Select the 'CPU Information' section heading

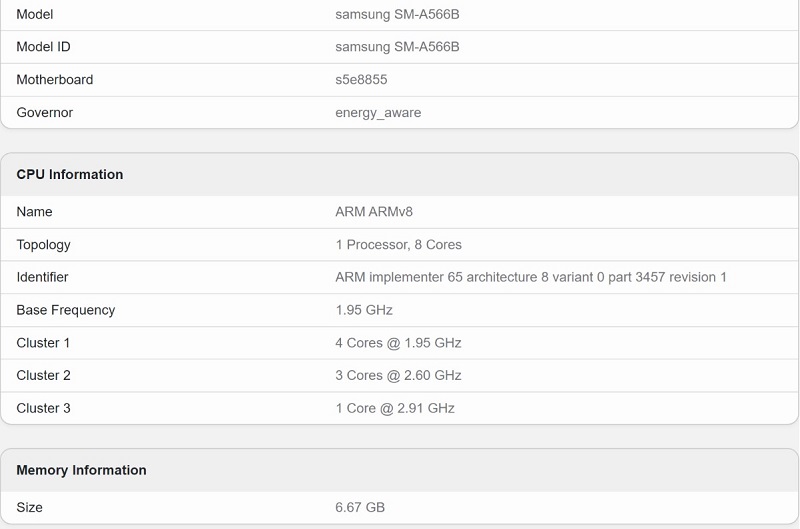click(70, 174)
